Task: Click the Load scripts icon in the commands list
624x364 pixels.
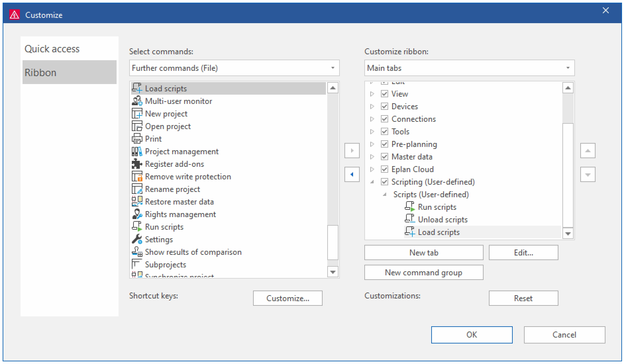Action: point(137,88)
